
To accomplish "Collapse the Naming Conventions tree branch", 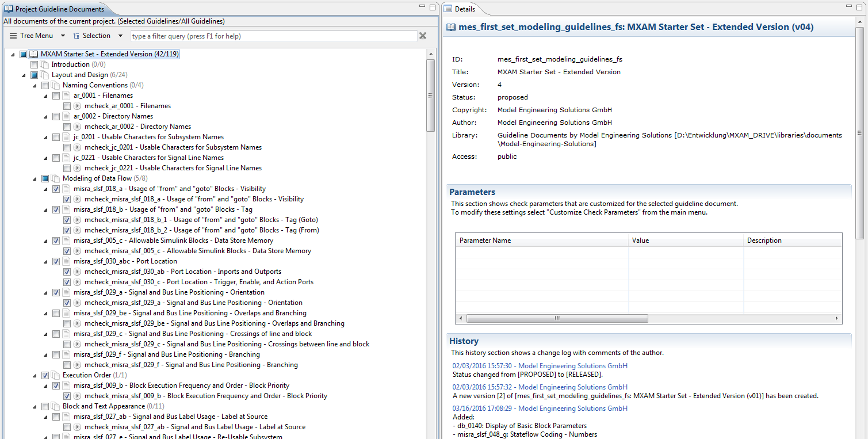I will tap(36, 85).
